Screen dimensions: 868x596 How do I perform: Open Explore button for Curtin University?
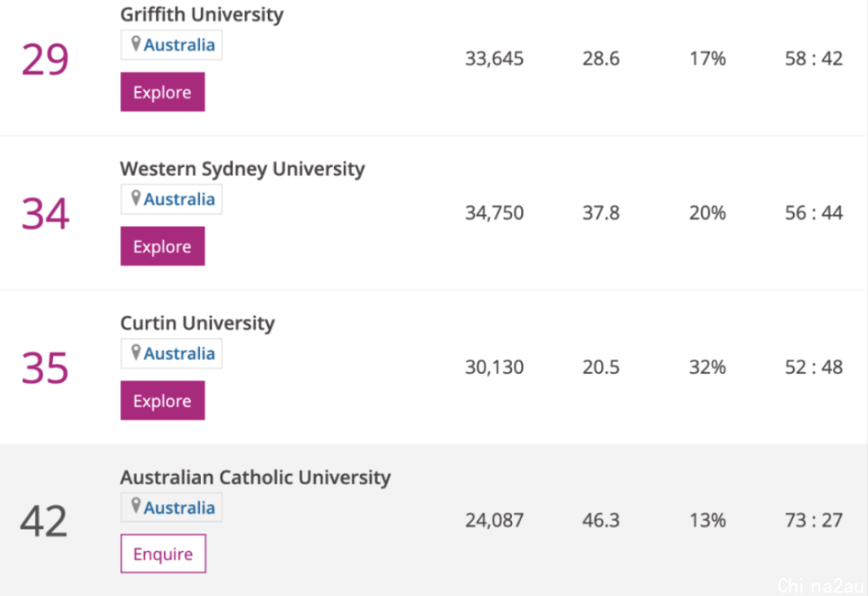coord(163,401)
